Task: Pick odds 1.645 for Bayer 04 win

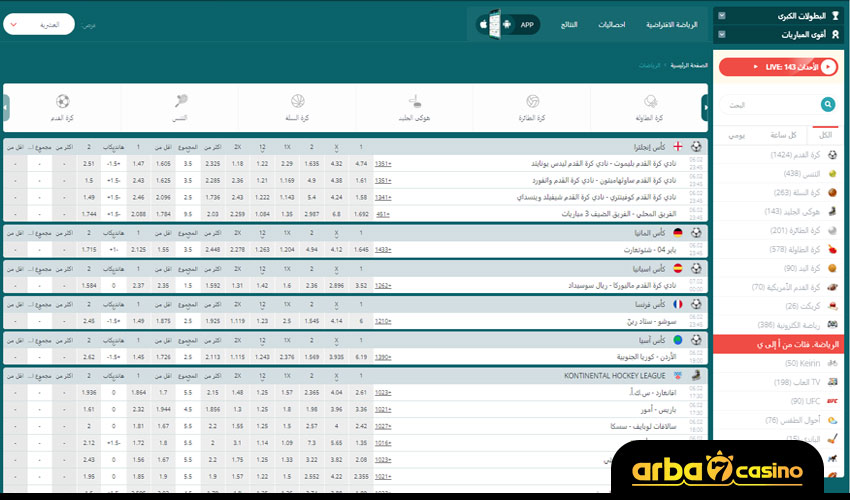Action: (361, 249)
